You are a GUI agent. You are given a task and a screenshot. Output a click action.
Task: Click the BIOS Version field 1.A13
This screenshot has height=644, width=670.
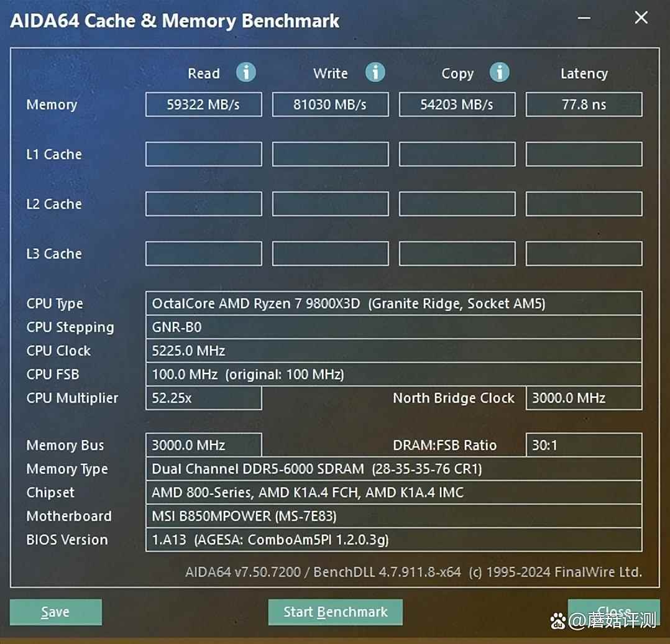pyautogui.click(x=393, y=540)
